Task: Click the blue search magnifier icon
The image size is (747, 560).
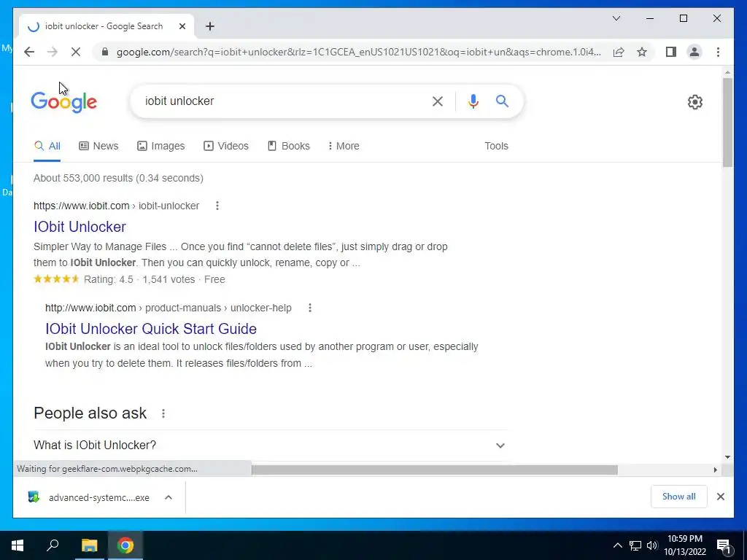Action: [502, 101]
